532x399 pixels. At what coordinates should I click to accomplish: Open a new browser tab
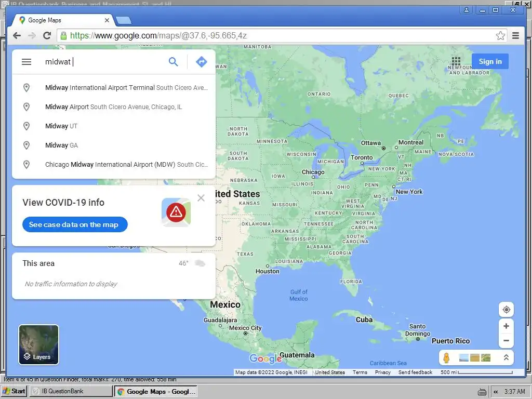pos(124,21)
